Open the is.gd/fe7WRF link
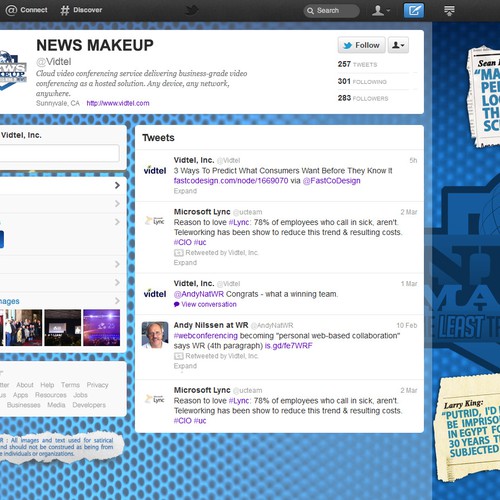 point(288,346)
